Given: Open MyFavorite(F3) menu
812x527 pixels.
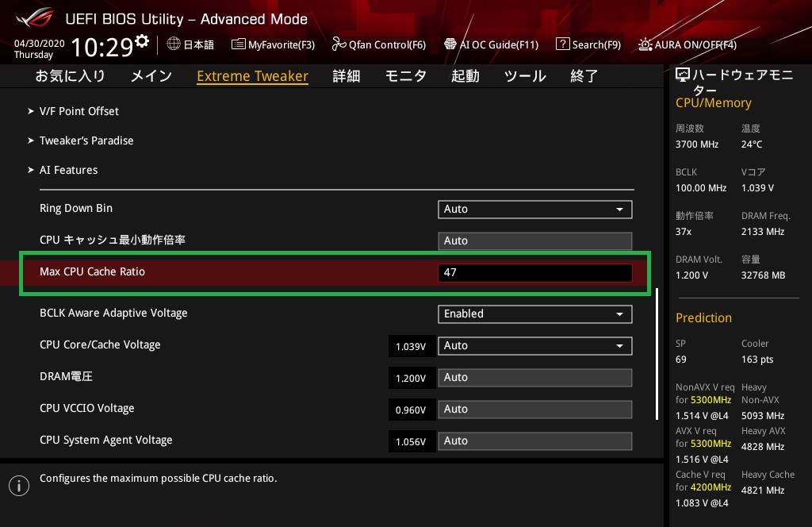Looking at the screenshot, I should coord(282,44).
